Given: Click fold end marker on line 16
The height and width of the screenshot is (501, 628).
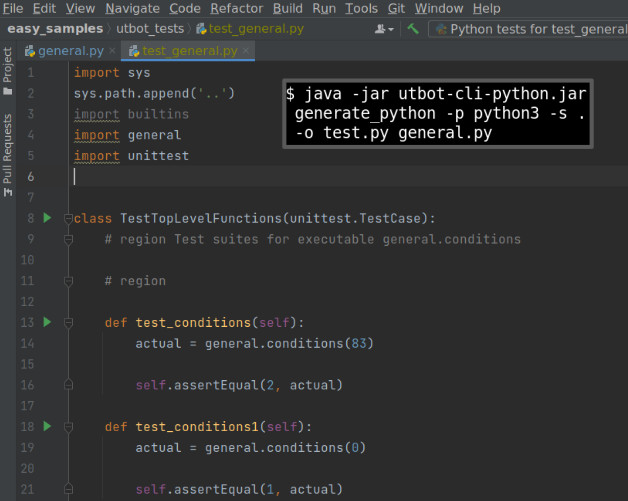Looking at the screenshot, I should 68,384.
